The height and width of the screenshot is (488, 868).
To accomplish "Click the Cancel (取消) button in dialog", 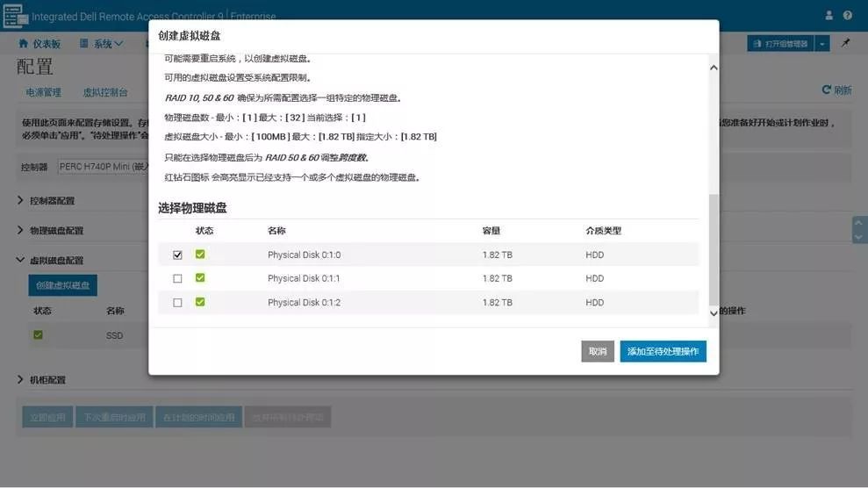I will tap(598, 351).
